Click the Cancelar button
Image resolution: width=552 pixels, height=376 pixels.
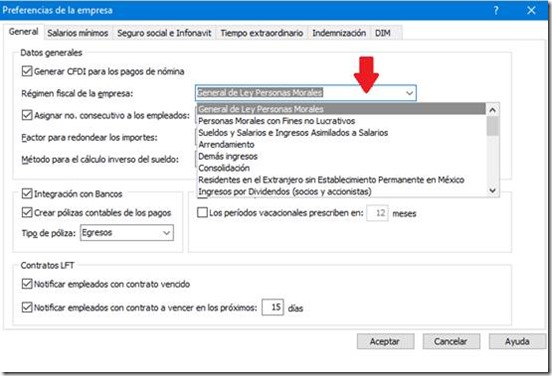[x=451, y=341]
